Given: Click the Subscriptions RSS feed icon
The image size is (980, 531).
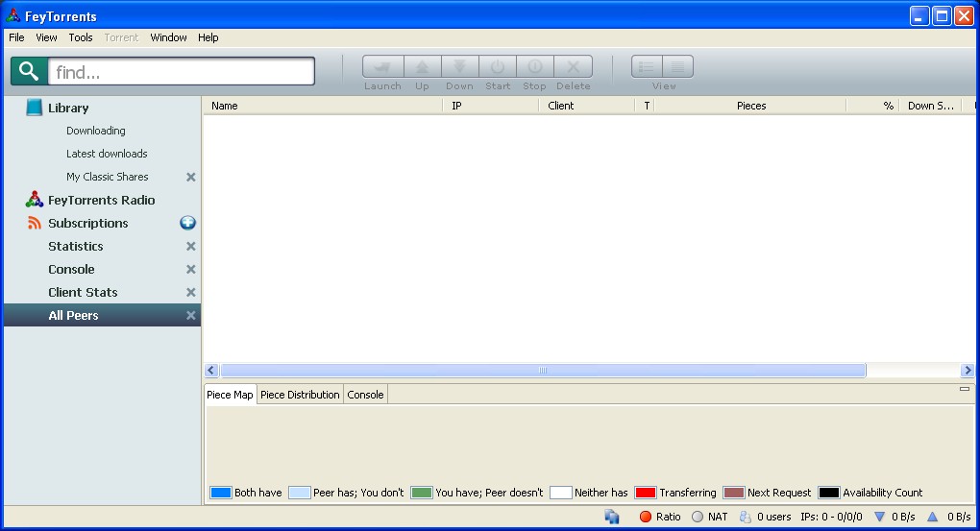Looking at the screenshot, I should coord(35,223).
